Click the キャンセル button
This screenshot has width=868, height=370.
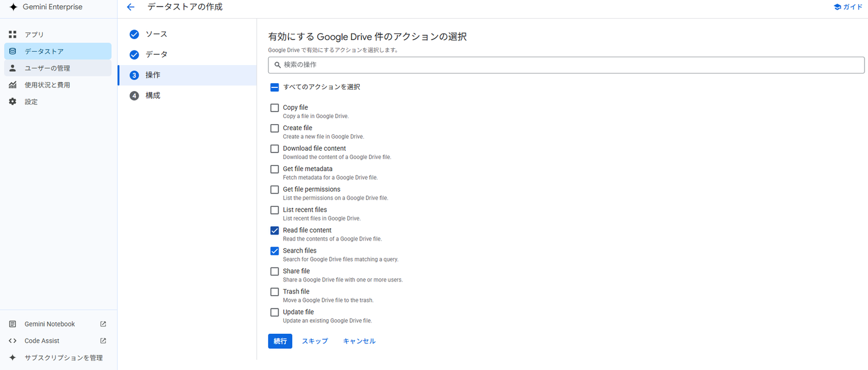[359, 341]
